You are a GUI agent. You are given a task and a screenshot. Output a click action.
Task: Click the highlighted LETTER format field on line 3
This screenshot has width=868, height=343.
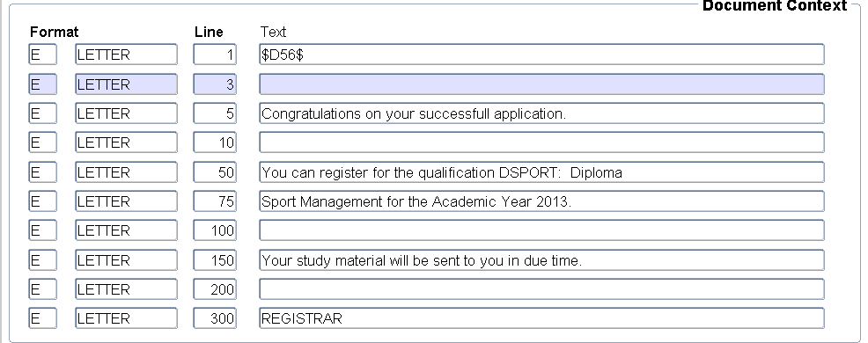pyautogui.click(x=126, y=84)
